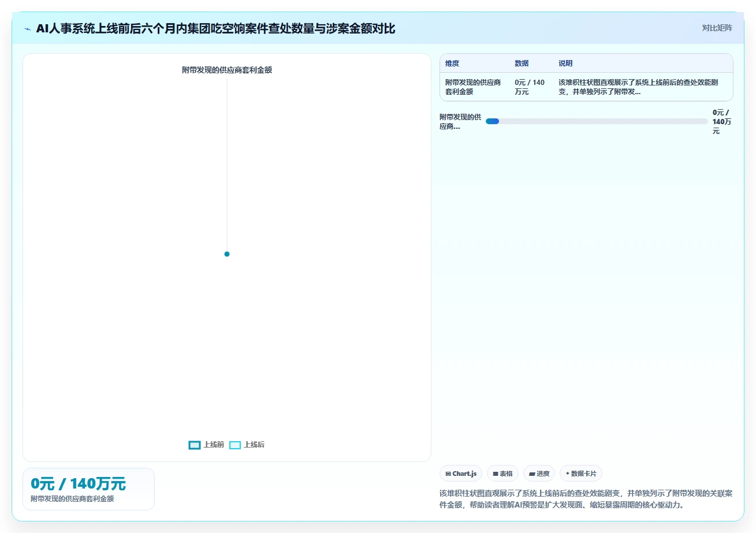Click the main title starting AI人事系统上线前后

(215, 28)
